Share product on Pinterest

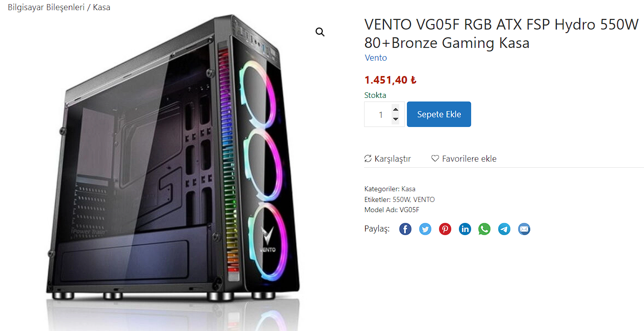(x=445, y=229)
